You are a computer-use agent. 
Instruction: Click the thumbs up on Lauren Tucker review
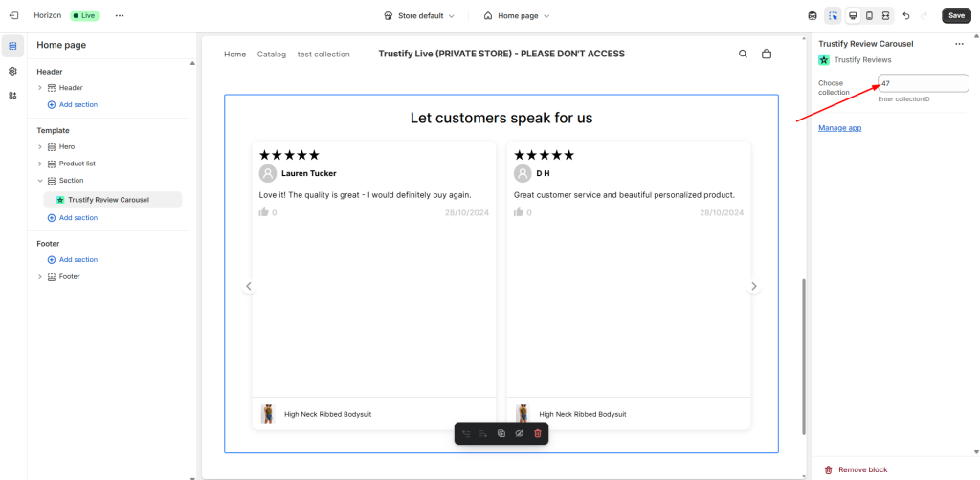point(263,212)
